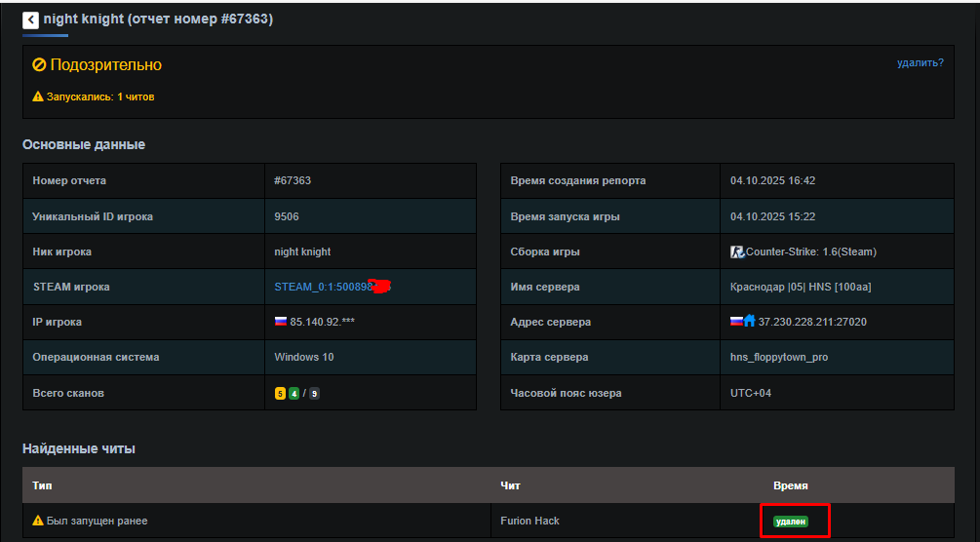The width and height of the screenshot is (980, 542).
Task: Click the warning icon in found cheats row
Action: coord(38,521)
